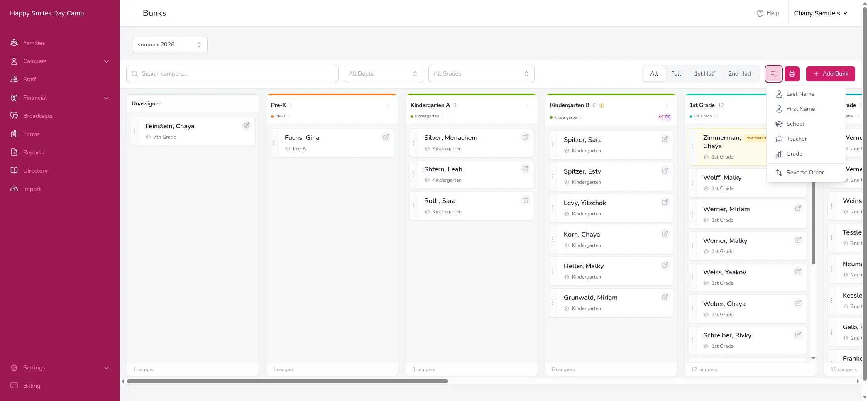
Task: Select the Weiss, Yaakov camper card
Action: click(x=747, y=277)
